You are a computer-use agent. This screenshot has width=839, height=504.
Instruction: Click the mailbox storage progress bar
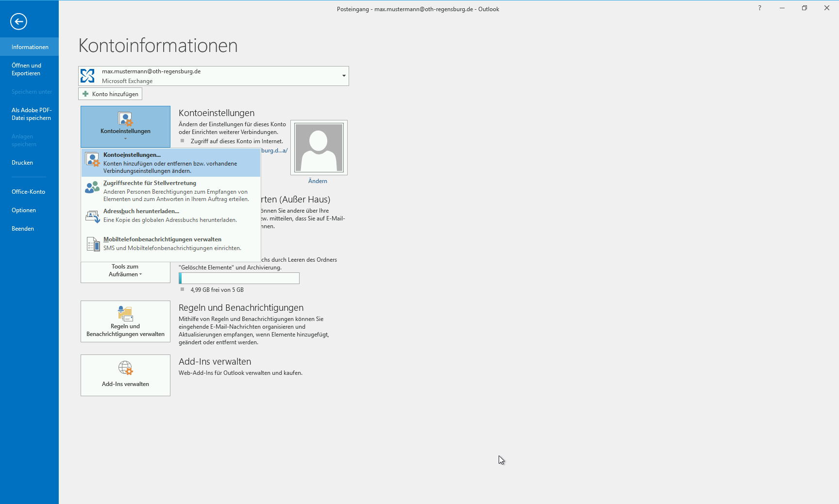tap(239, 278)
